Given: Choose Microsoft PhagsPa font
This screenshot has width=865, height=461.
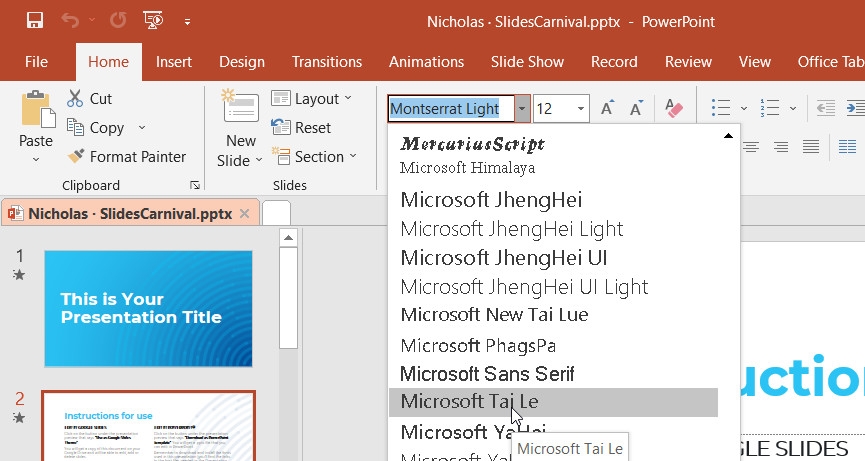Looking at the screenshot, I should click(553, 346).
